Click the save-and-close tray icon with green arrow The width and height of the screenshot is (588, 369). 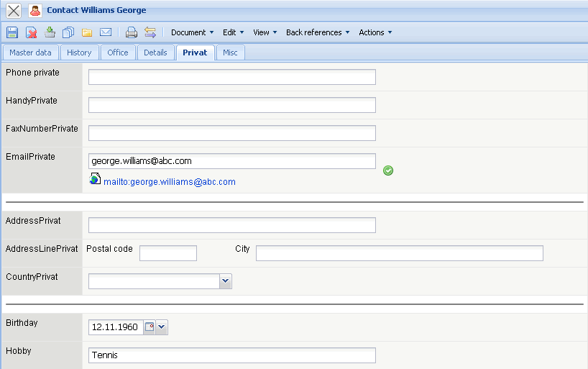tap(50, 32)
